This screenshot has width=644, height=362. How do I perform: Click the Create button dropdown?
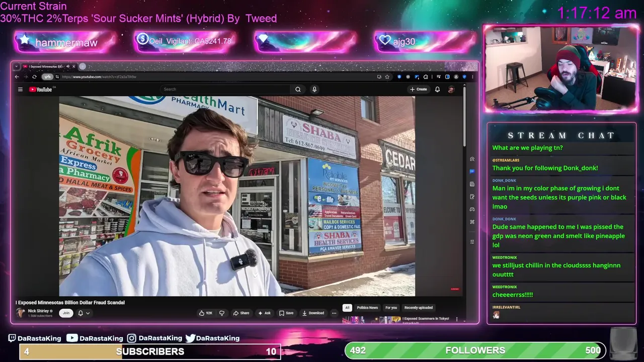tap(419, 89)
